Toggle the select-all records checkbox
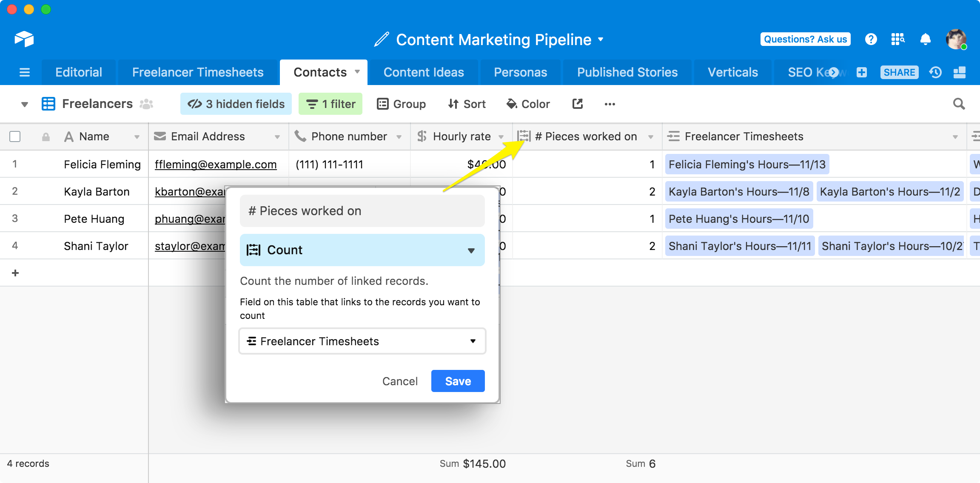Screen dimensions: 980x483 pos(15,136)
